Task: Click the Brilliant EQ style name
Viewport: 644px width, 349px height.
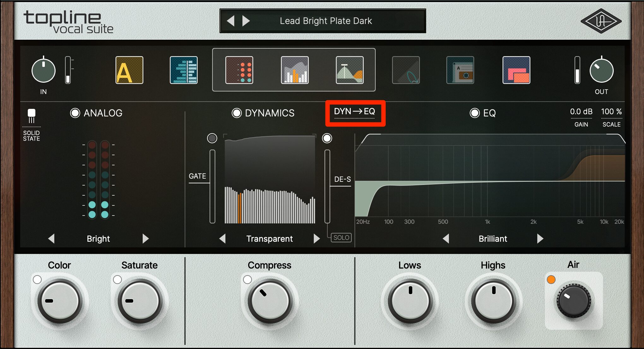Action: click(493, 239)
